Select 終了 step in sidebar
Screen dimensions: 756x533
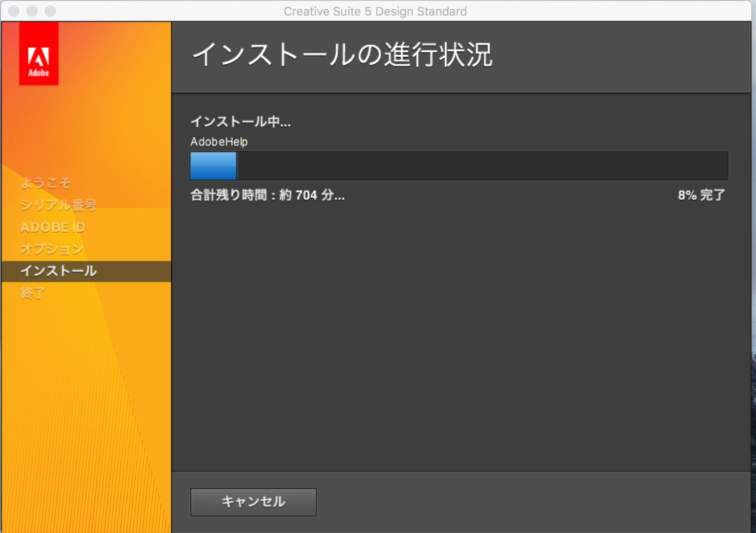[33, 293]
